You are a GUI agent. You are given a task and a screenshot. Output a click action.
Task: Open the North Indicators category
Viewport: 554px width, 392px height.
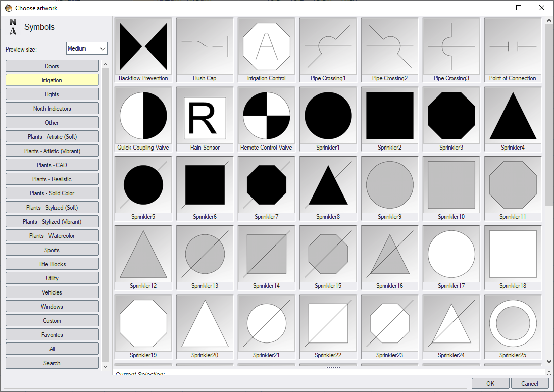(52, 109)
